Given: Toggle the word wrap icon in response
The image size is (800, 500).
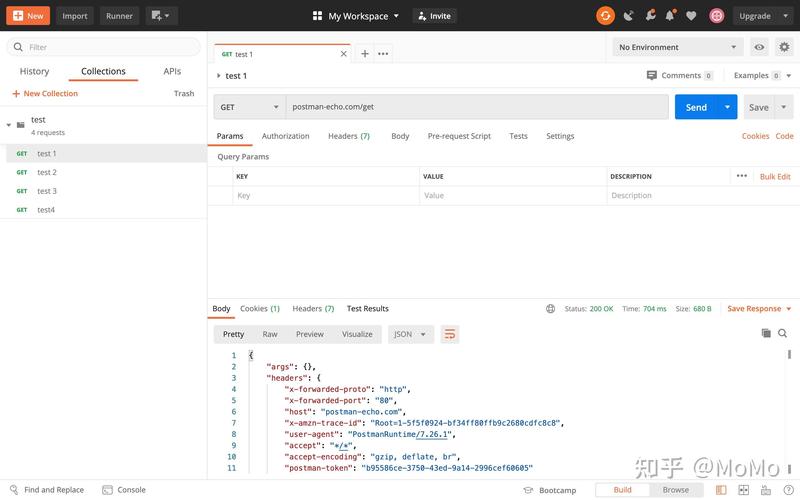Looking at the screenshot, I should click(x=449, y=334).
